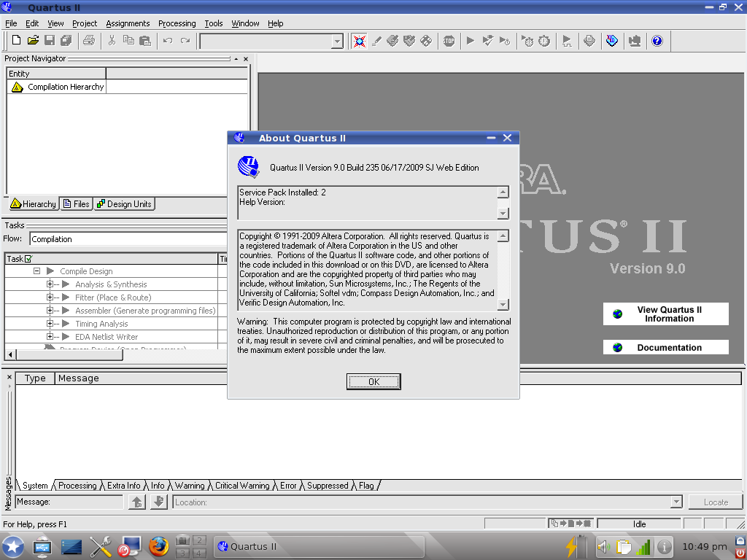Expand the Timing Analysis task
This screenshot has width=747, height=560.
coord(50,323)
